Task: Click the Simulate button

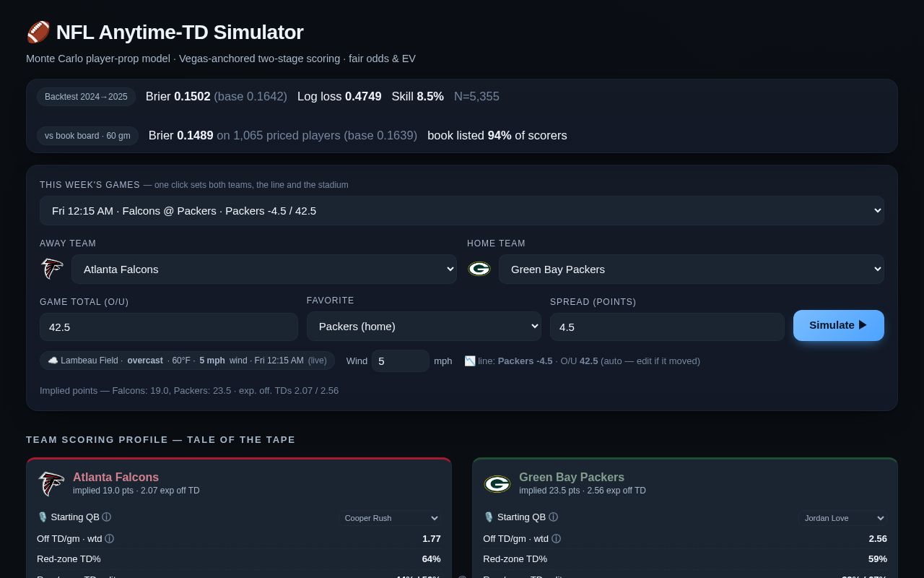Action: [839, 325]
